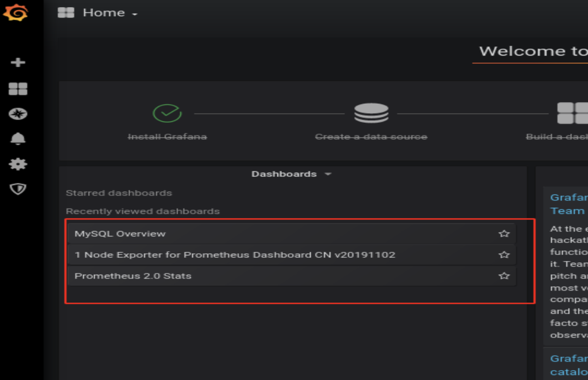Star the MySQL Overview dashboard
Screen dimensions: 588x380
click(504, 234)
